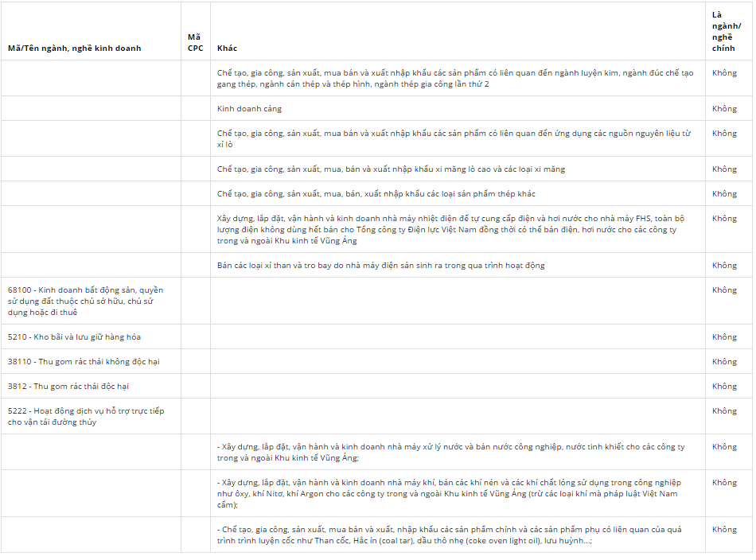Select the "Khác" column header
The height and width of the screenshot is (560, 756).
click(x=227, y=49)
